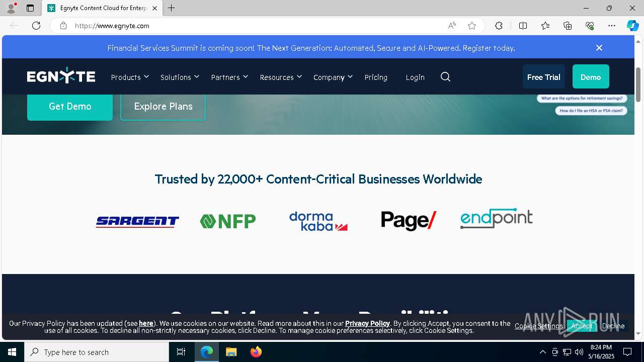This screenshot has height=362, width=644.
Task: Open the Pricing page link
Action: coord(376,77)
